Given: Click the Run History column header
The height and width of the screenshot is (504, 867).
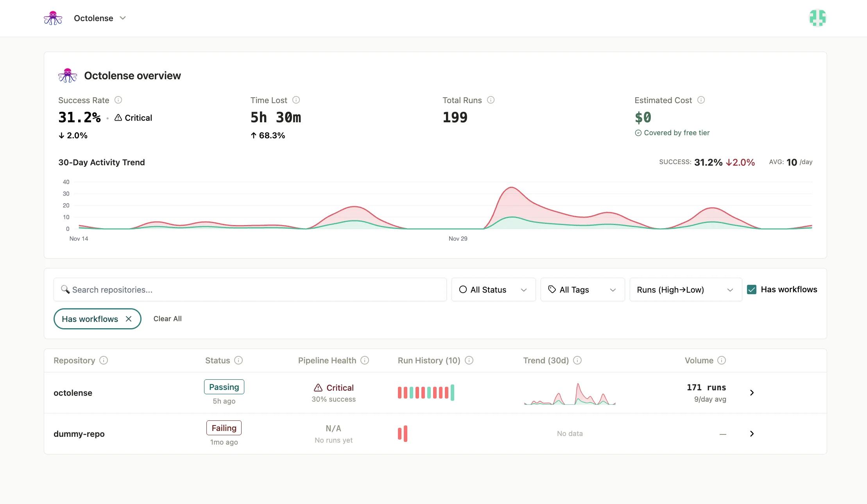Looking at the screenshot, I should [x=429, y=360].
